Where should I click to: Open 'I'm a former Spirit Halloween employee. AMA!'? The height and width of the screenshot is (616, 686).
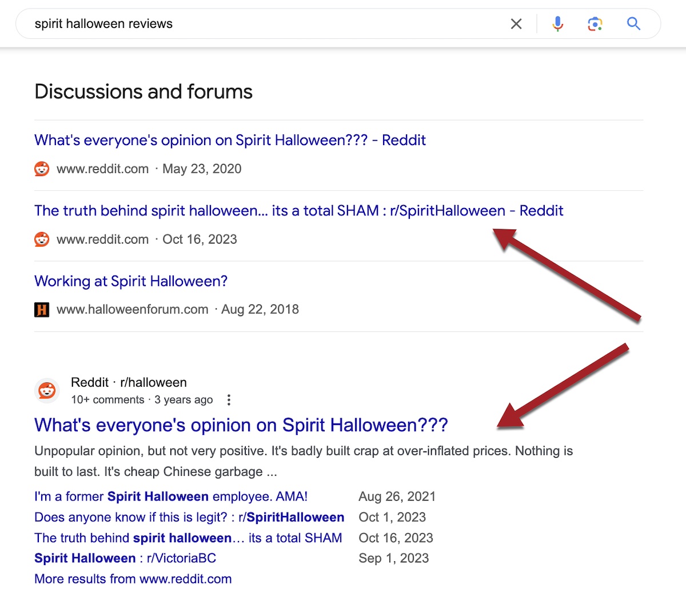(x=171, y=497)
